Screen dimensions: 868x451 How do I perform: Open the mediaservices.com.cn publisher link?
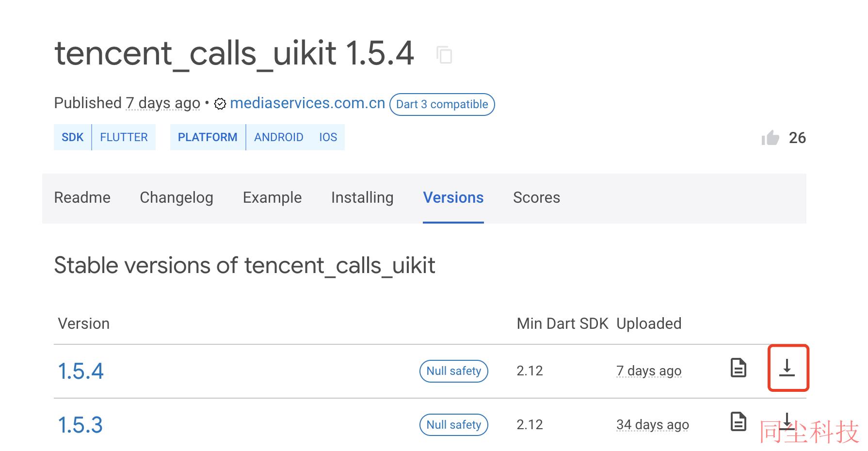click(307, 103)
